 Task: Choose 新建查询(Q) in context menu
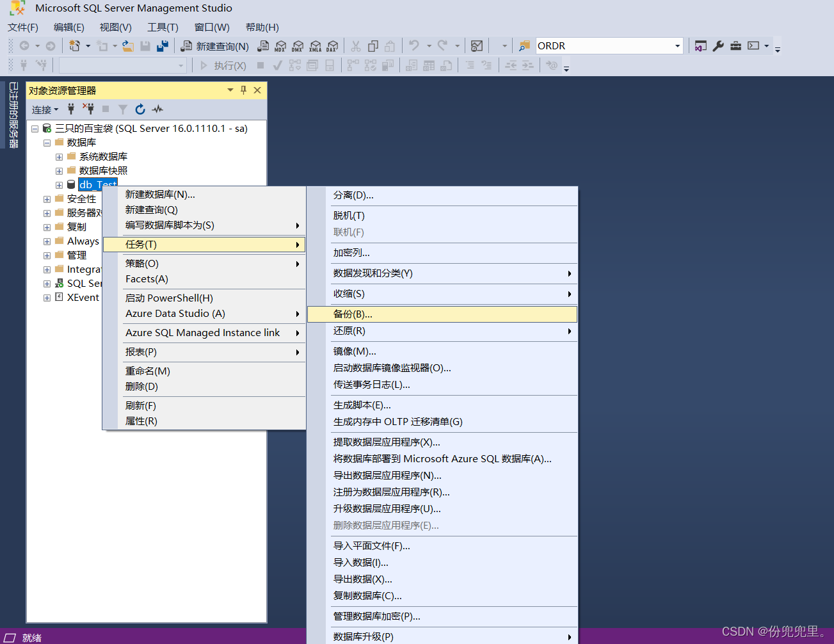pos(204,210)
